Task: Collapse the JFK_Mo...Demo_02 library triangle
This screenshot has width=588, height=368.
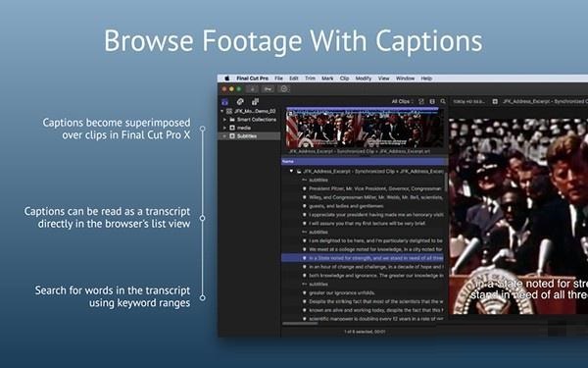Action: point(222,111)
